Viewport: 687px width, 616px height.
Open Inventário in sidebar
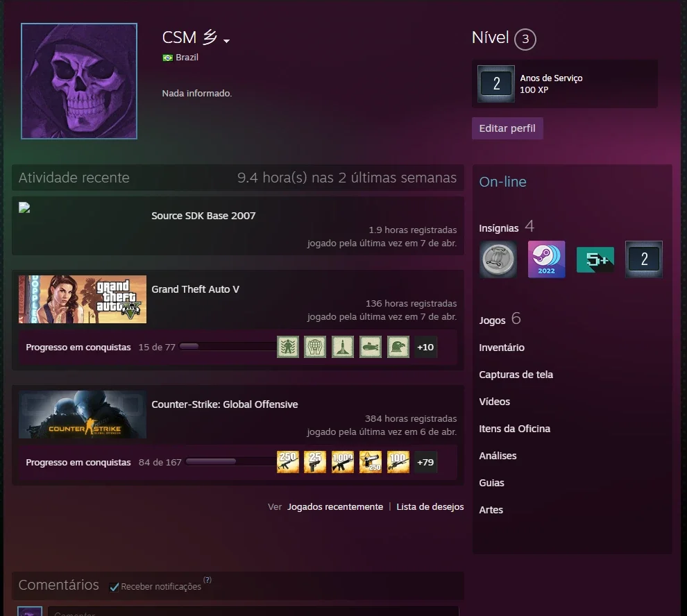[502, 348]
